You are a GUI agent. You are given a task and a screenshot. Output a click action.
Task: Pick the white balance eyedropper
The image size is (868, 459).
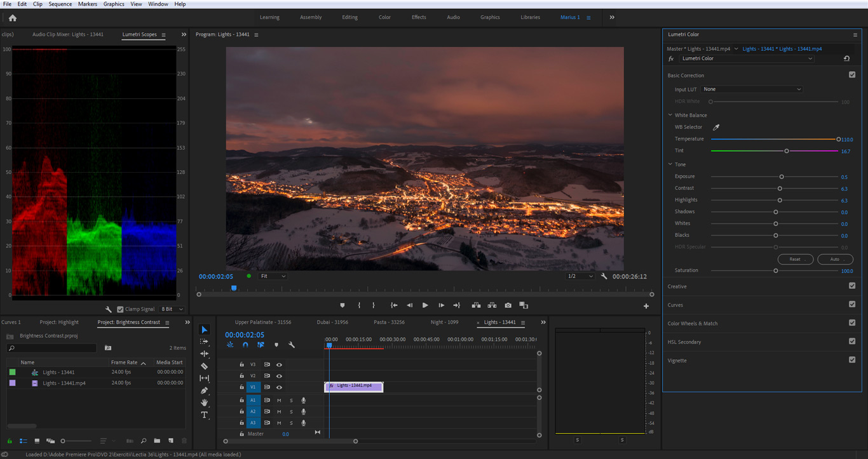point(716,127)
